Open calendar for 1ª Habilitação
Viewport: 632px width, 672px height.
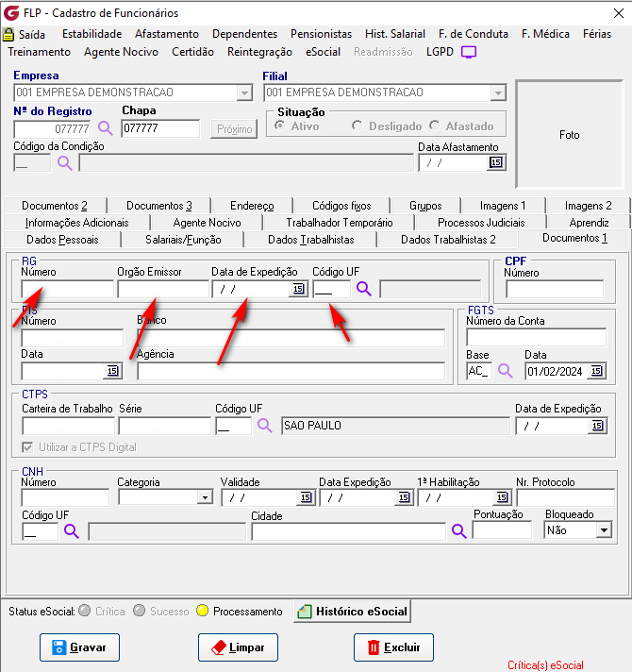502,497
